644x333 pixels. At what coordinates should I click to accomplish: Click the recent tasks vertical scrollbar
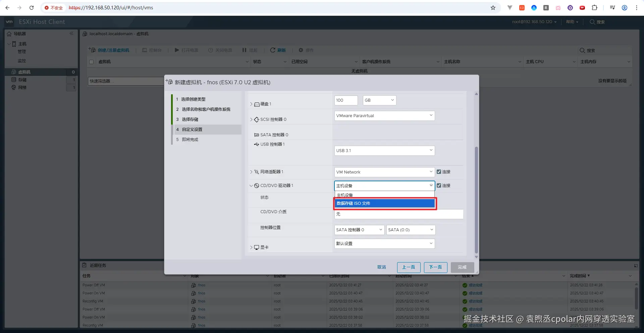click(636, 298)
